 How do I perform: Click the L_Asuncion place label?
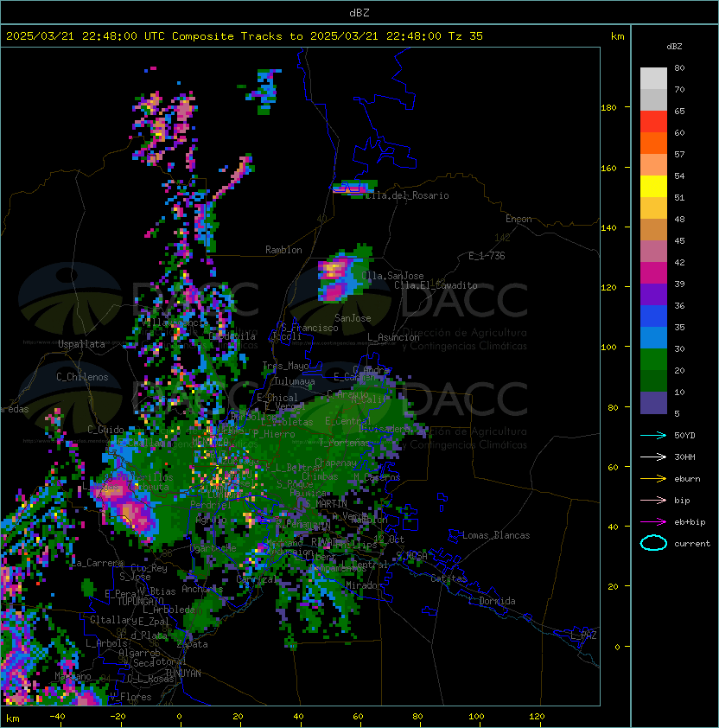point(393,337)
